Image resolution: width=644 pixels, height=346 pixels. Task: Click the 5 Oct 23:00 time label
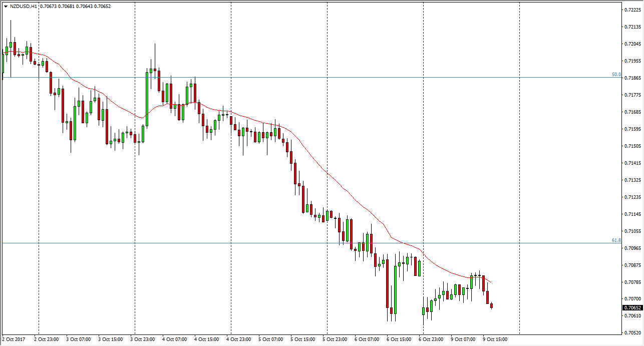pyautogui.click(x=335, y=339)
